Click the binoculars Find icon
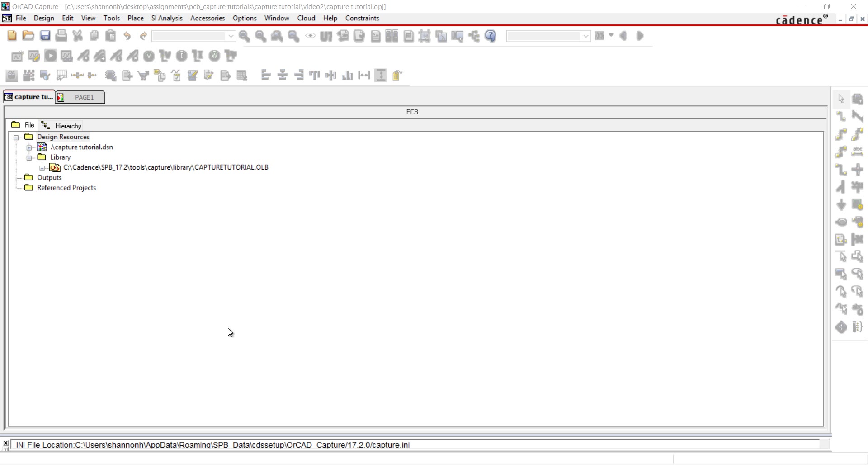 (600, 36)
